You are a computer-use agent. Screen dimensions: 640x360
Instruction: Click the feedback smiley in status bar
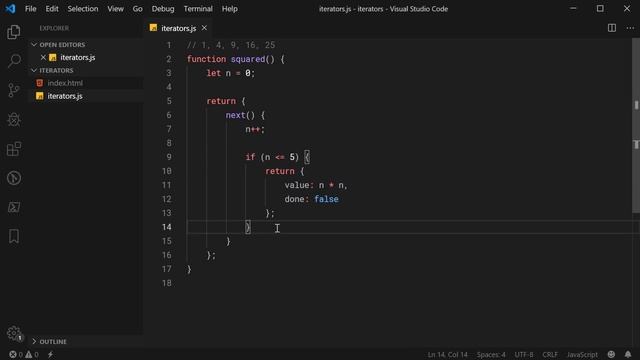tap(611, 354)
